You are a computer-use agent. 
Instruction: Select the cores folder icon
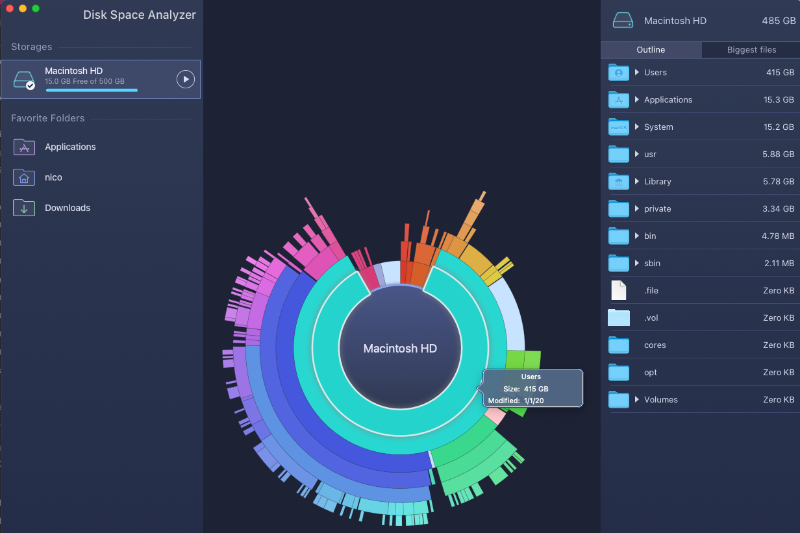618,345
